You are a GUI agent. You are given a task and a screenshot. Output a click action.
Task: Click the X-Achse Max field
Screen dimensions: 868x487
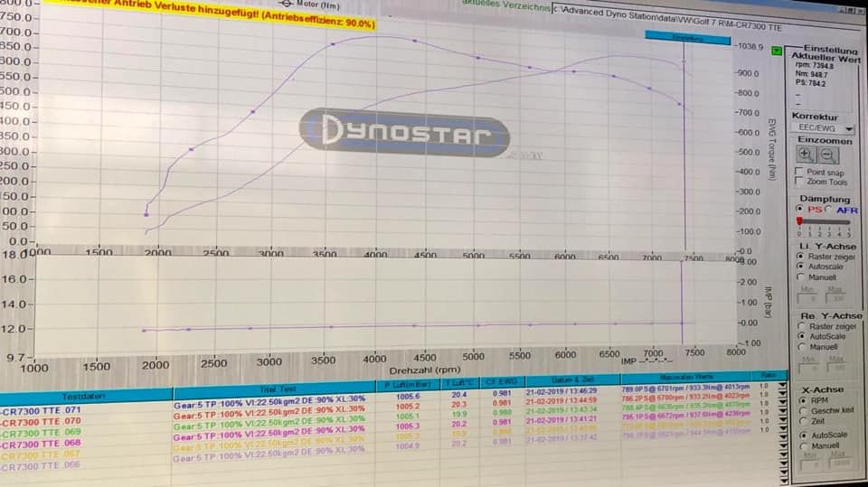coord(840,464)
